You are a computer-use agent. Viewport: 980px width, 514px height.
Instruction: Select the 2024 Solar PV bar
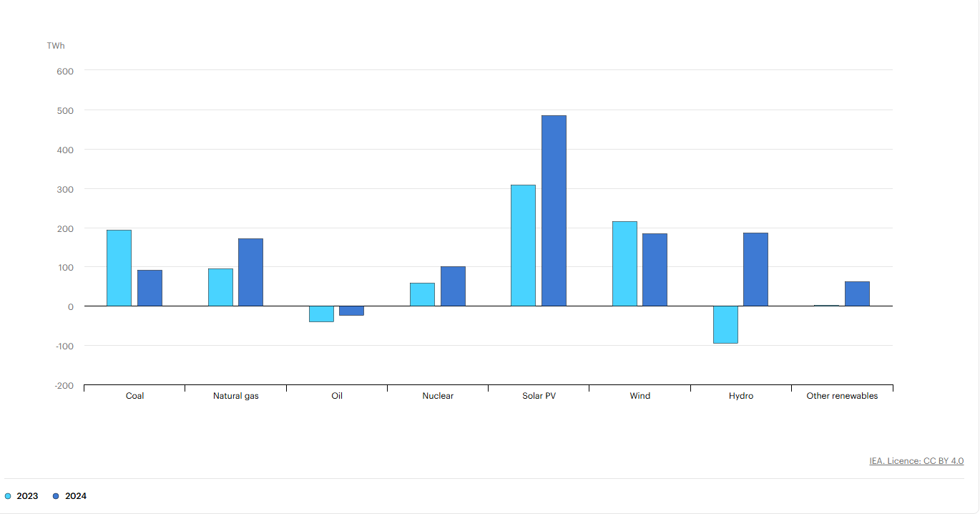click(x=554, y=210)
